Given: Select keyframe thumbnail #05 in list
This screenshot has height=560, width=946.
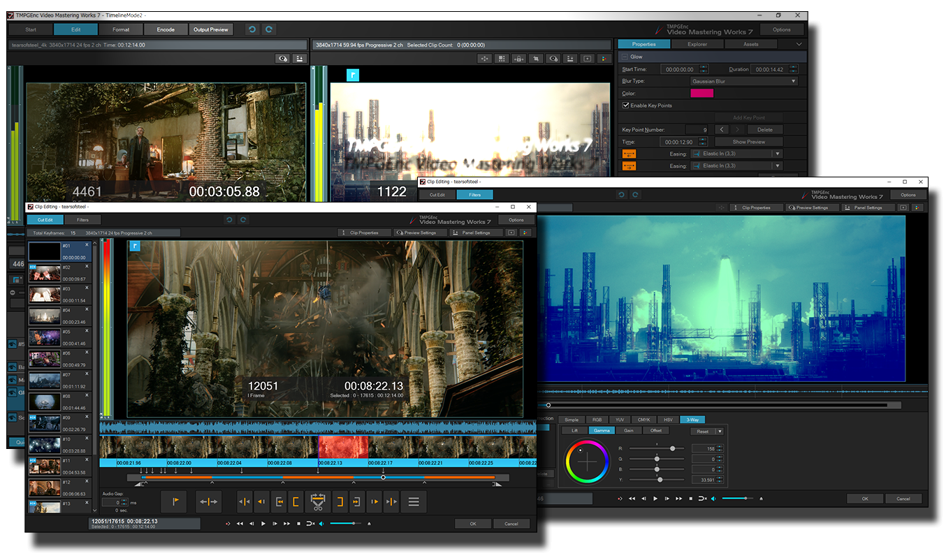Looking at the screenshot, I should tap(45, 337).
